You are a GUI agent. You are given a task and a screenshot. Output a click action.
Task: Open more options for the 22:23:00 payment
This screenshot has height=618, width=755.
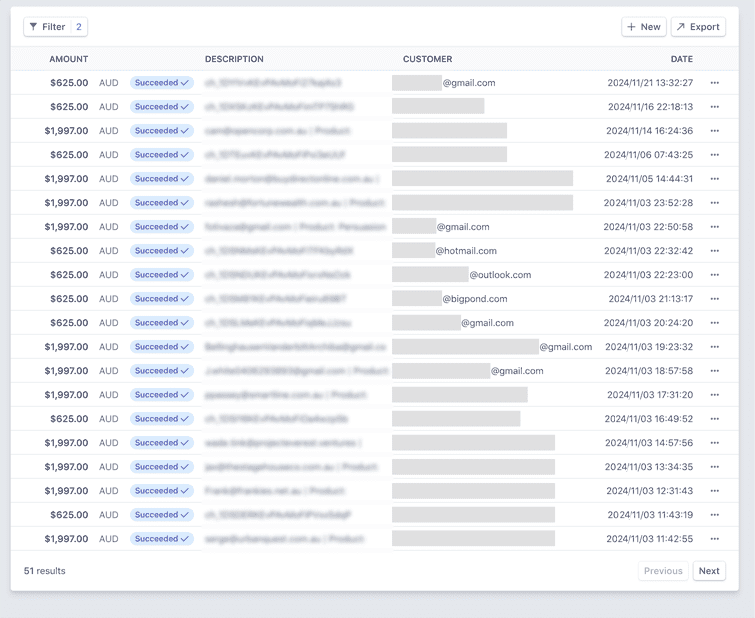click(x=715, y=275)
